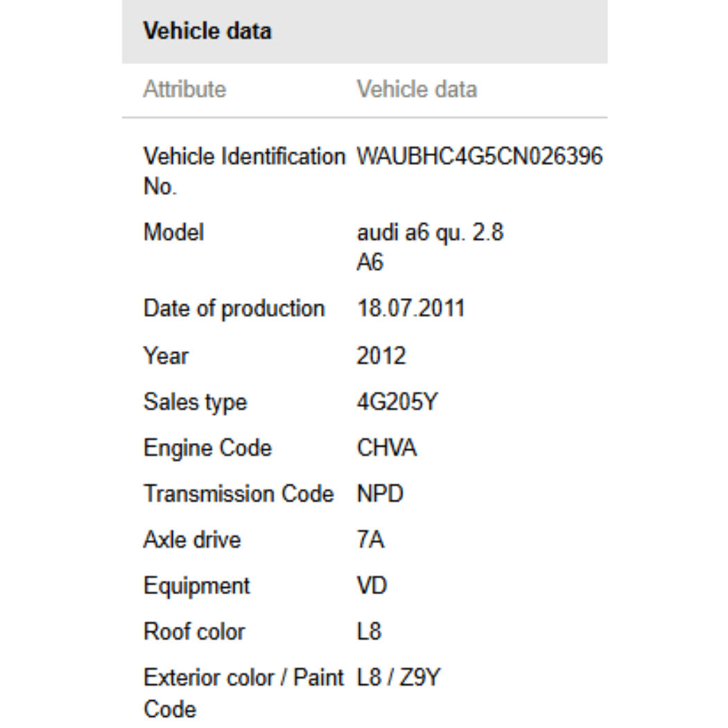Click paint code value L8 / Z9Y
Screen dimensions: 728x728
(398, 677)
